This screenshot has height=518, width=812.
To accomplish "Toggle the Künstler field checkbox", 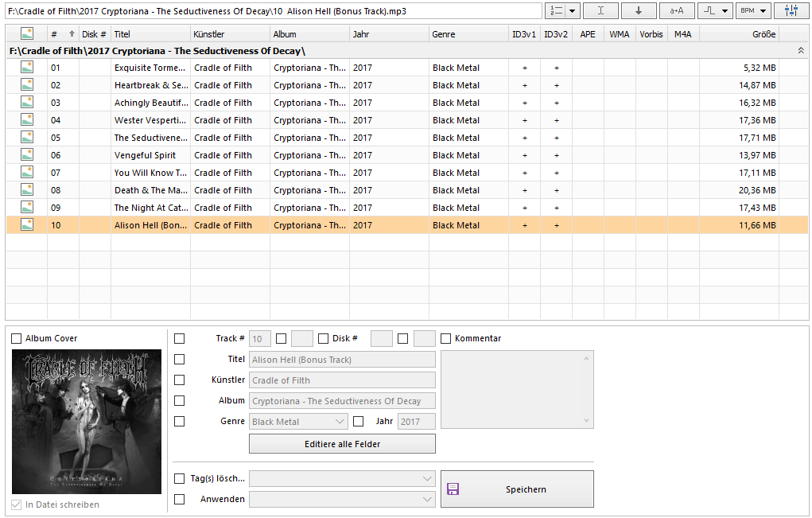I will (179, 380).
